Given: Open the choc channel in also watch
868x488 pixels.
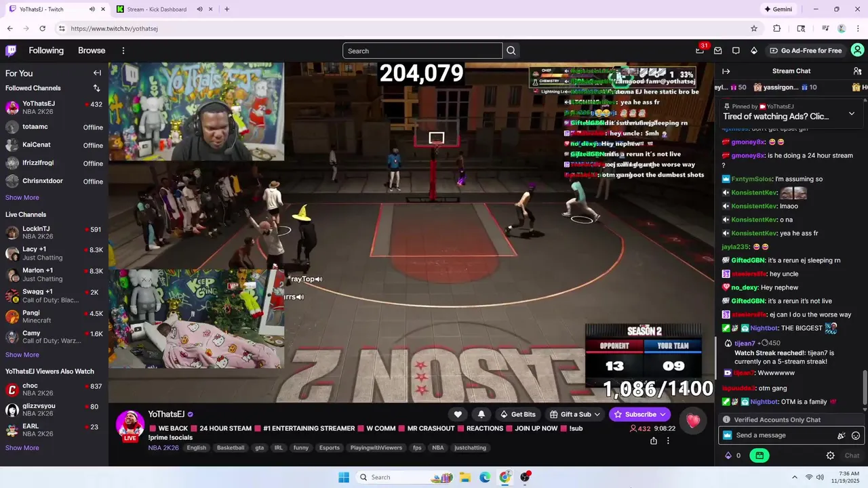Looking at the screenshot, I should click(54, 389).
